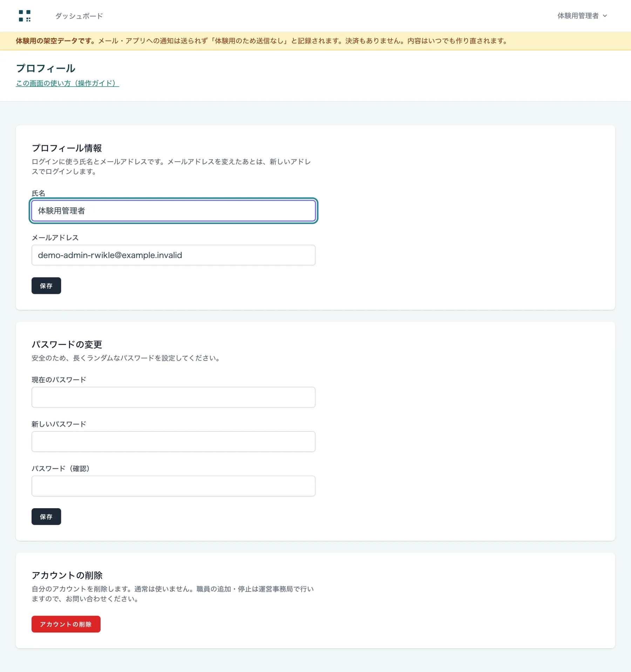Click the アカウントの削除 section heading
The height and width of the screenshot is (672, 631).
coord(67,575)
